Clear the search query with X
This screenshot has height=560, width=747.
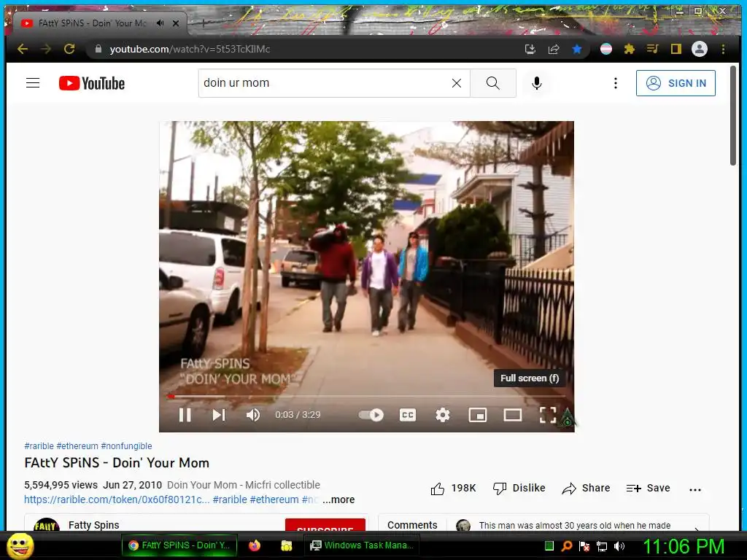click(457, 83)
